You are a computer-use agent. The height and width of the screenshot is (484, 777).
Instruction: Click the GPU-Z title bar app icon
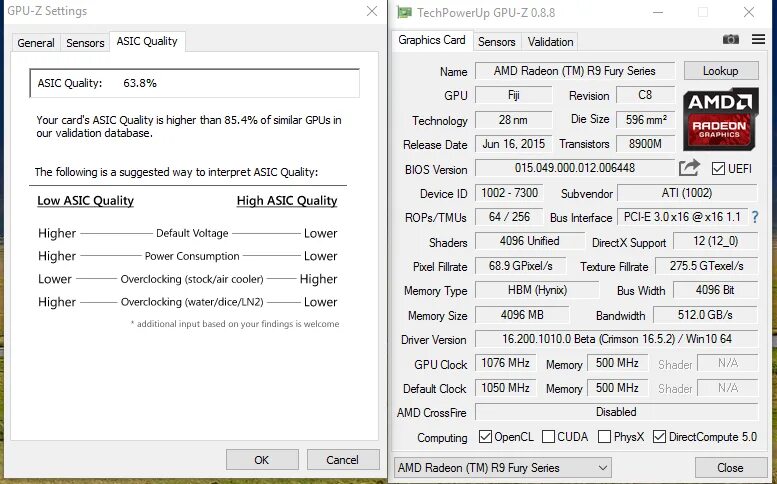tap(404, 12)
